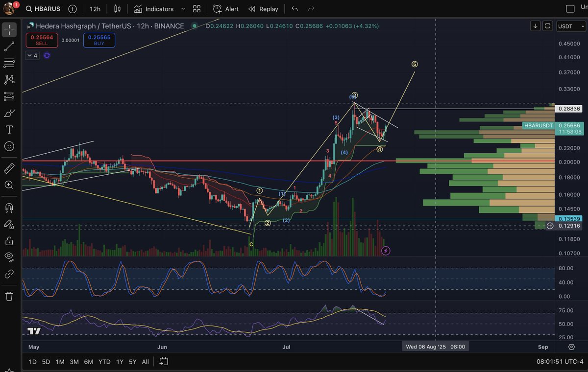Start bar Replay mode
The height and width of the screenshot is (372, 588).
click(x=263, y=9)
